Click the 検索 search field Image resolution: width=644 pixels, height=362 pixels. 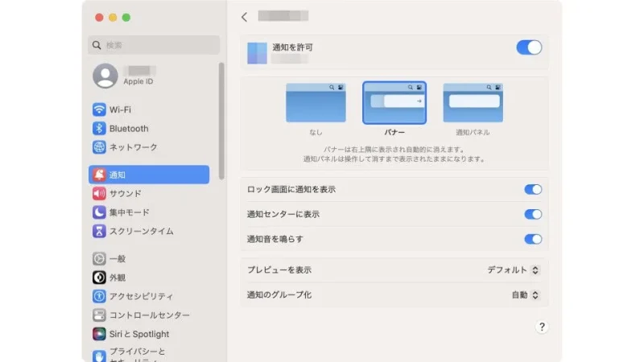click(153, 45)
